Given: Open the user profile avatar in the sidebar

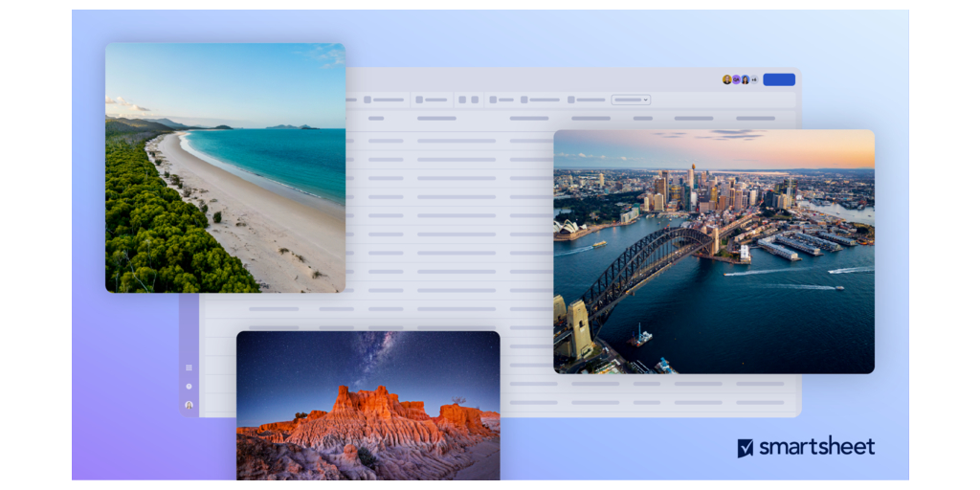Looking at the screenshot, I should coord(189,405).
